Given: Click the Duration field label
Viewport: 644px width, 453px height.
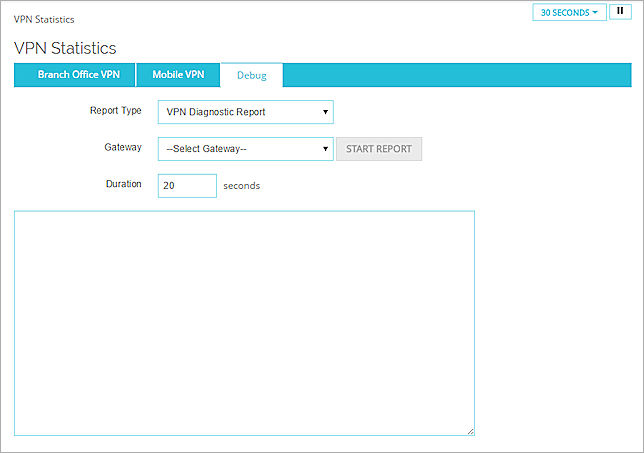Looking at the screenshot, I should pyautogui.click(x=123, y=184).
